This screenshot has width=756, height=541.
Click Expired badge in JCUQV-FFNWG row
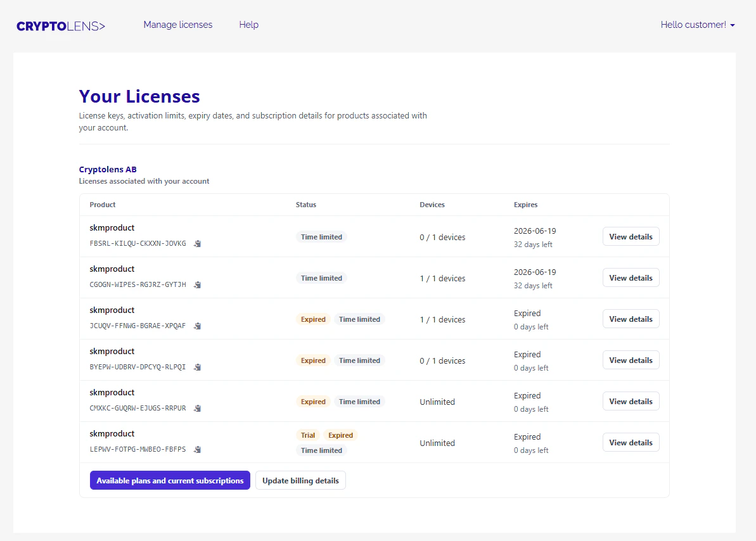tap(313, 319)
